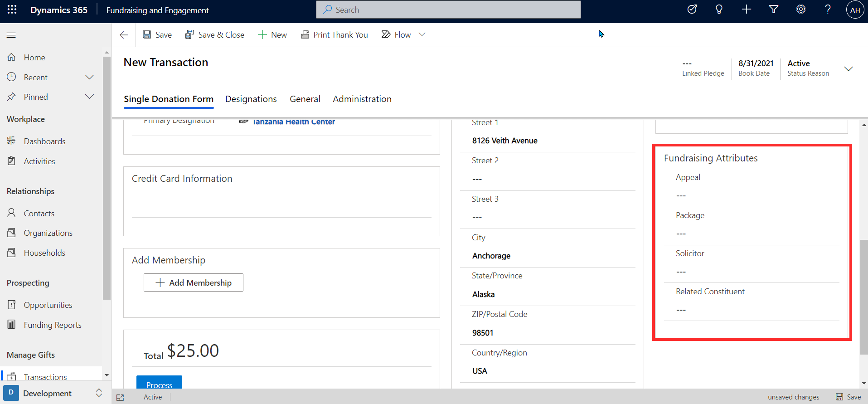Click Save in the command bar

(x=157, y=35)
